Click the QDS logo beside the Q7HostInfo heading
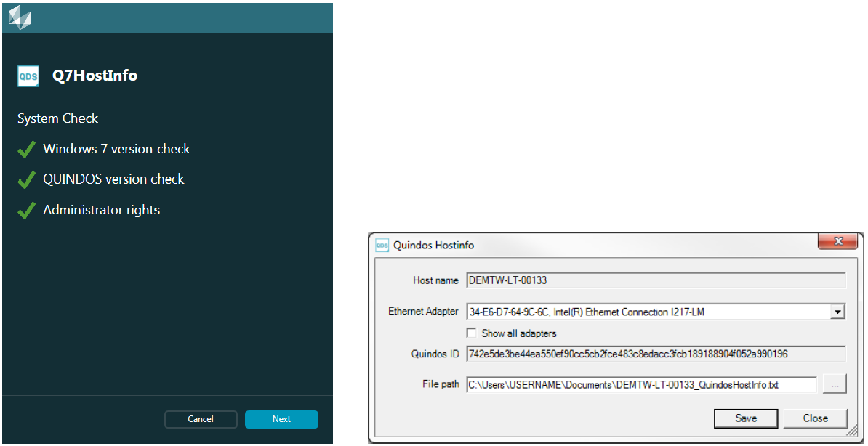 [28, 76]
